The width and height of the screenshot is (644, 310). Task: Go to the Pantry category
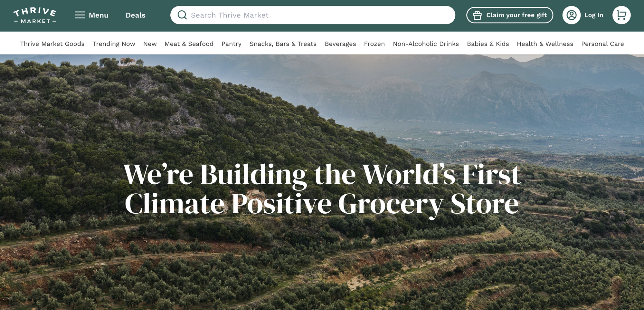pos(232,44)
